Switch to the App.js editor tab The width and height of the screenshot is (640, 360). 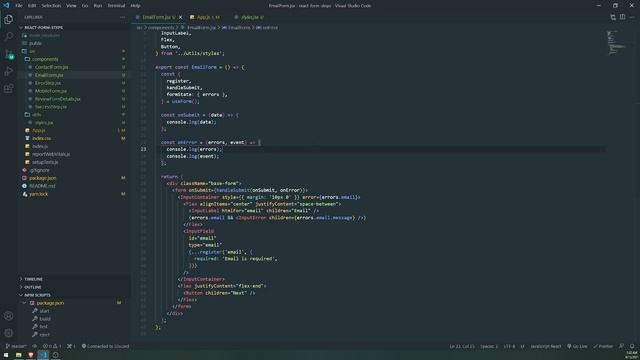(x=207, y=17)
